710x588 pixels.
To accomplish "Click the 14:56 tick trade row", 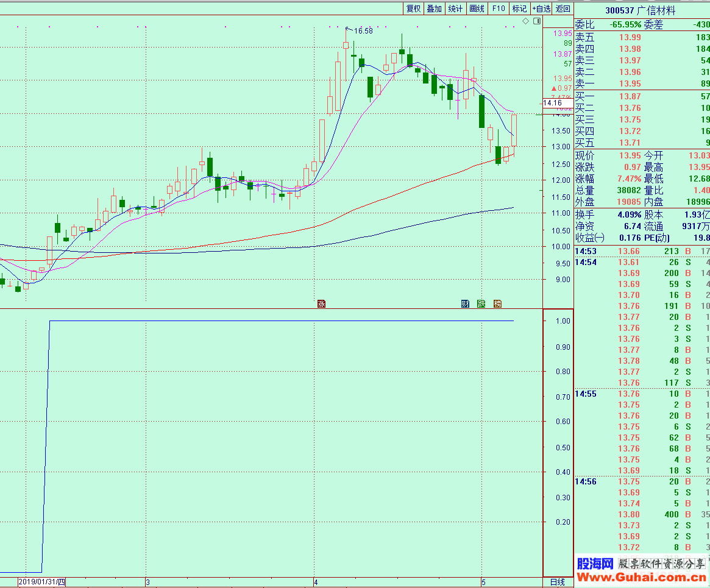I will [642, 481].
